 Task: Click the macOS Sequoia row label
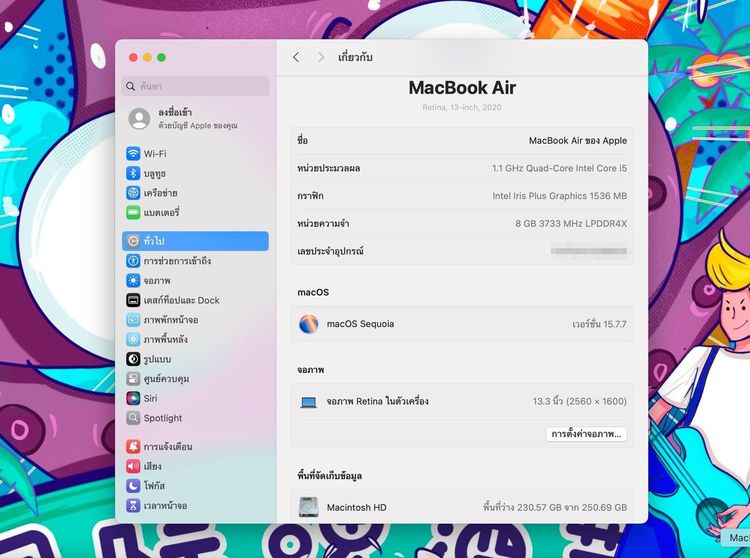tap(360, 324)
